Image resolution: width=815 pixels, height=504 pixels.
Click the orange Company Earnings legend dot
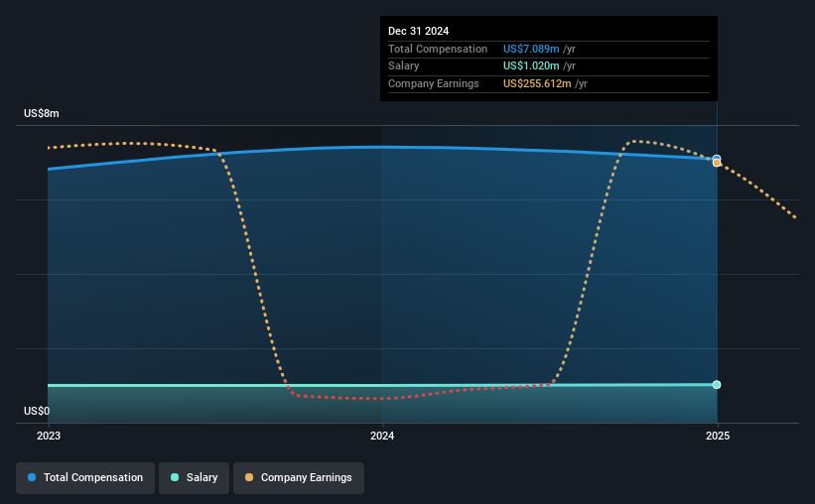249,477
